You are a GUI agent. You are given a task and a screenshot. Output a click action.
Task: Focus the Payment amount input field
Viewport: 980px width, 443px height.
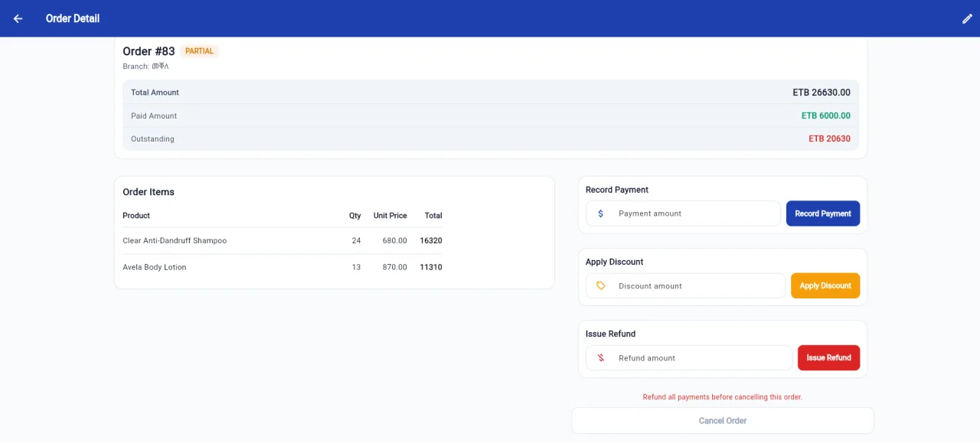pyautogui.click(x=683, y=213)
